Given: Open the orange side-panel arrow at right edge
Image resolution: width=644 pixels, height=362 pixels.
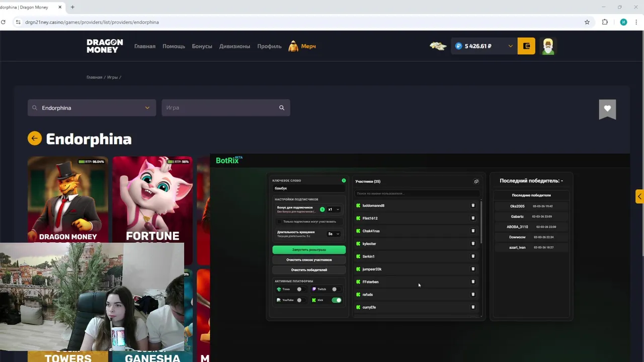Looking at the screenshot, I should coord(639,196).
